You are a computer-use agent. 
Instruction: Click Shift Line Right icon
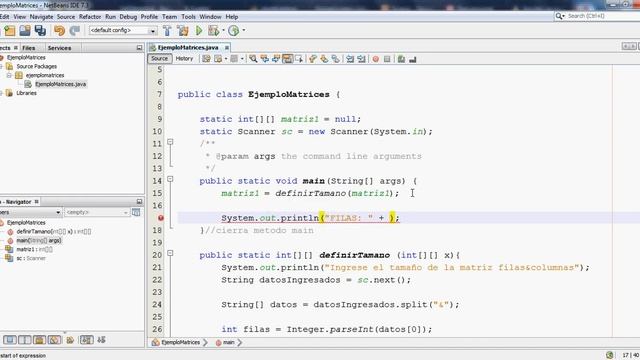(361, 59)
